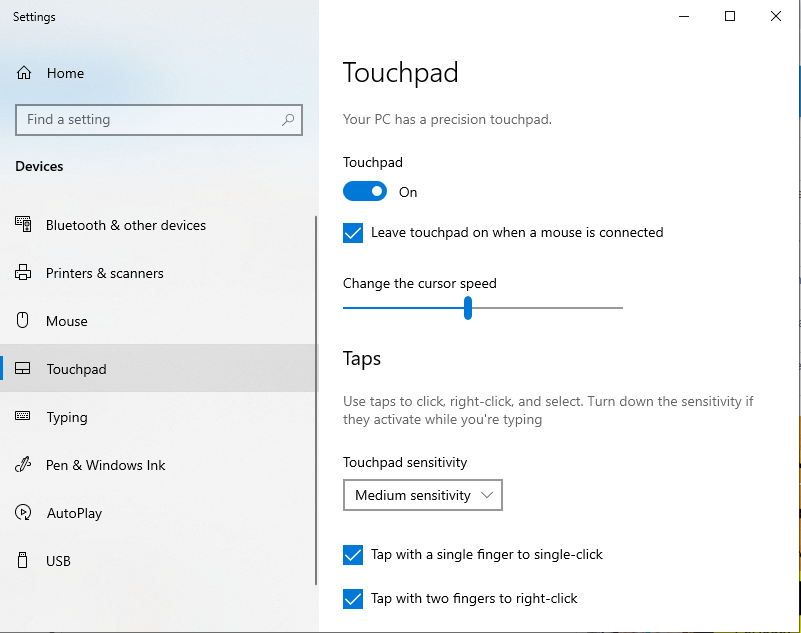Image resolution: width=801 pixels, height=633 pixels.
Task: Click the AutoPlay icon
Action: (24, 513)
